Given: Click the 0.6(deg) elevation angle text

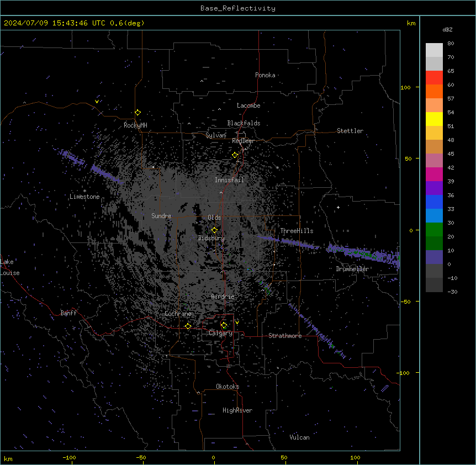Looking at the screenshot, I should click(x=127, y=23).
